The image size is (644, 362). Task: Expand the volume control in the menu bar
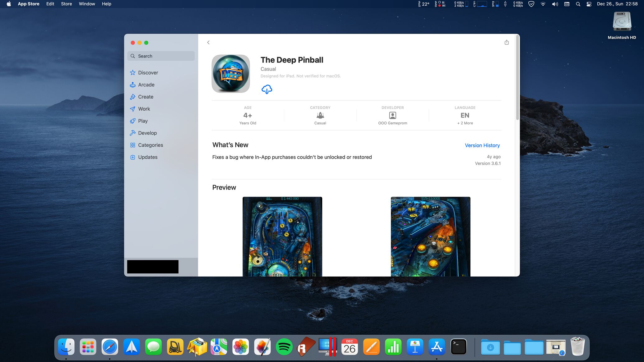555,4
